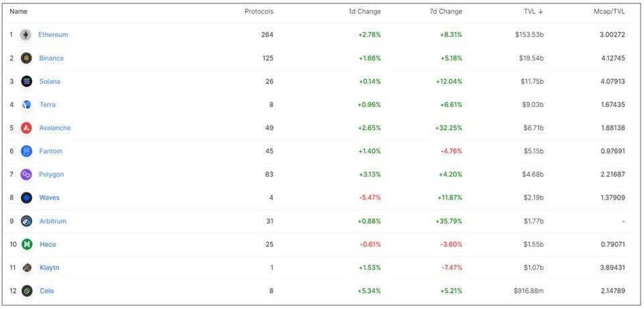The image size is (644, 309).
Task: Open the Avalanche chain link
Action: tap(54, 128)
